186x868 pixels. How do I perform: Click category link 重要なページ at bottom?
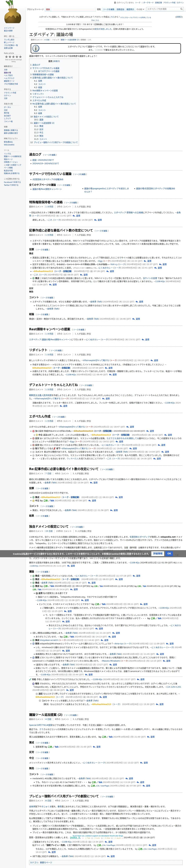(46, 863)
